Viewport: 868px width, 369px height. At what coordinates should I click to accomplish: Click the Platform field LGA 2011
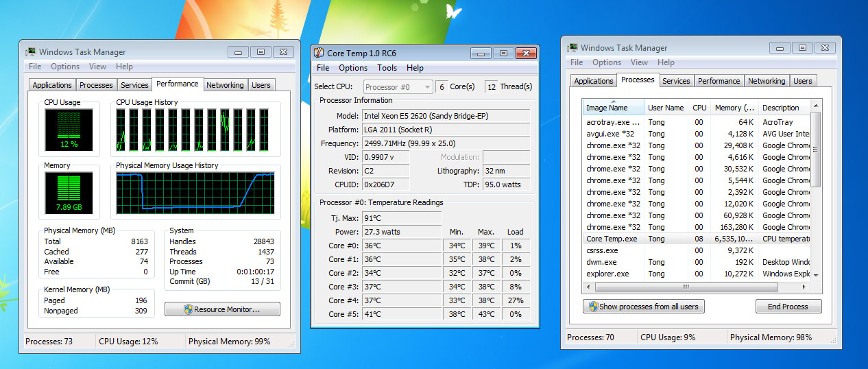tap(446, 130)
